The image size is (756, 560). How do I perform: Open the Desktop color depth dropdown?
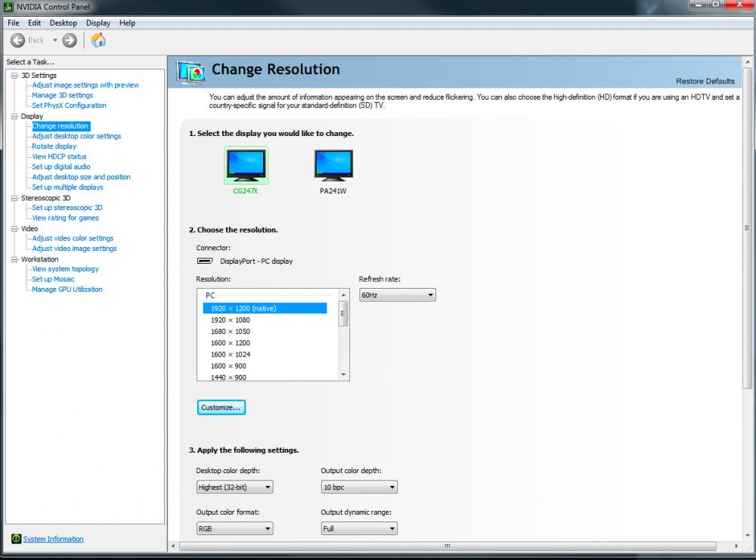coord(235,487)
